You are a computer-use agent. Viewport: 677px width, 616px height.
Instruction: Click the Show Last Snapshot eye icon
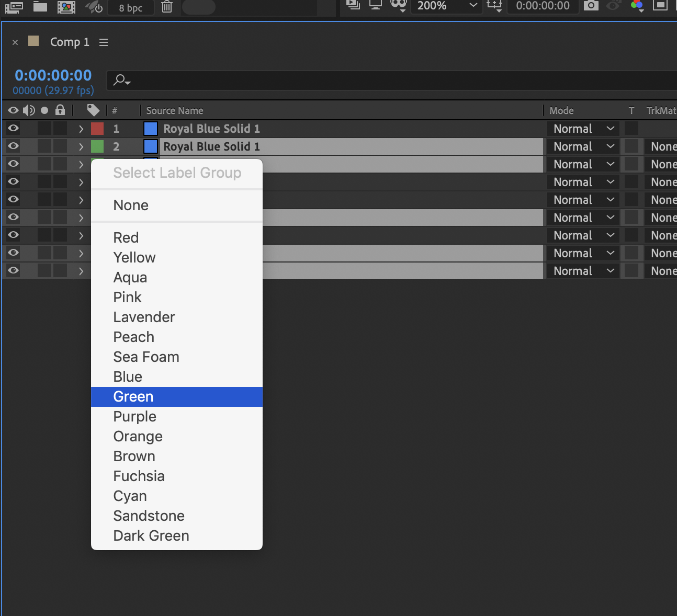613,6
